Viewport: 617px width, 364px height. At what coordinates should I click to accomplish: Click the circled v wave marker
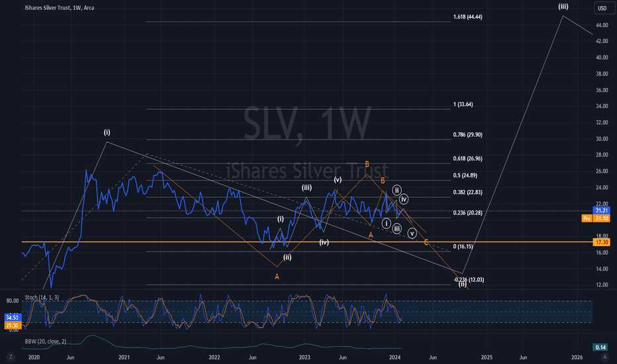(412, 234)
